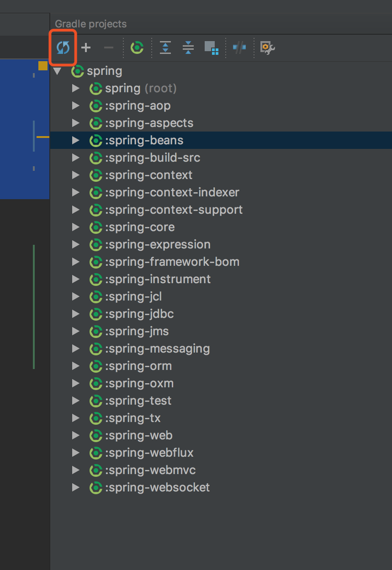Viewport: 392px width, 570px height.
Task: Click the Gradle icon beside :spring-test
Action: [x=96, y=401]
